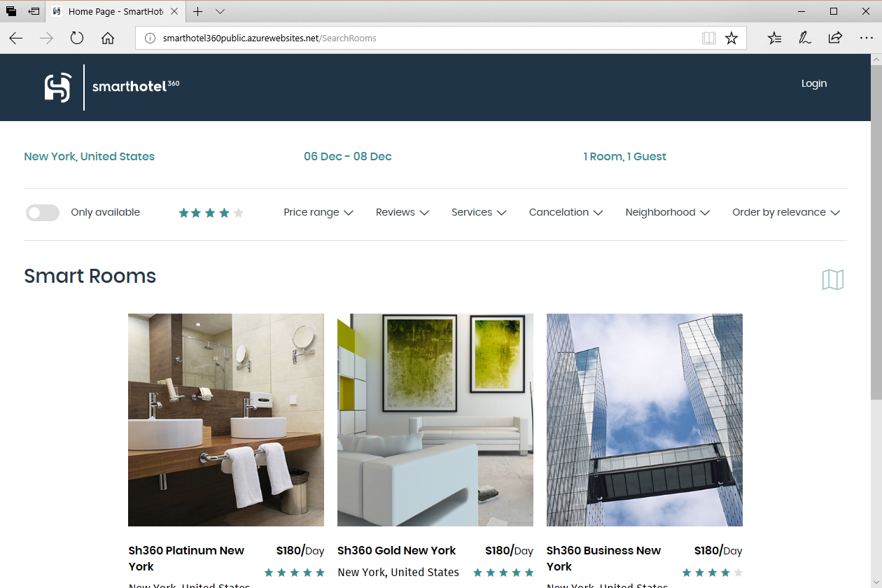Click the SmartHotel360 logo icon

[58, 87]
